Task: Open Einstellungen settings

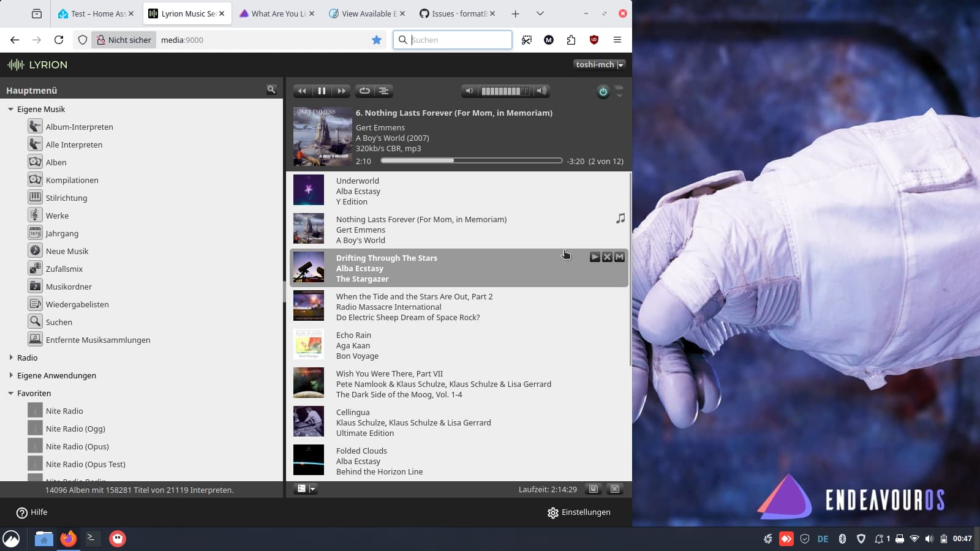Action: pyautogui.click(x=579, y=512)
